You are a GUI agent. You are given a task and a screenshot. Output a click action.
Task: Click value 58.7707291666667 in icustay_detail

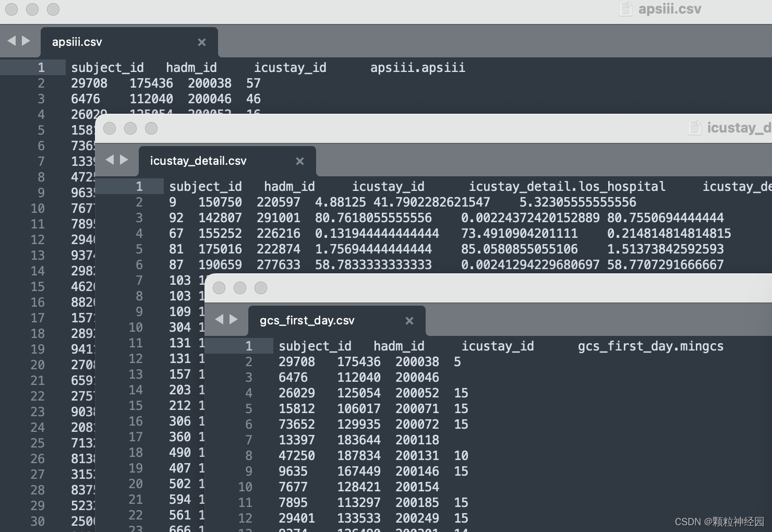point(666,265)
